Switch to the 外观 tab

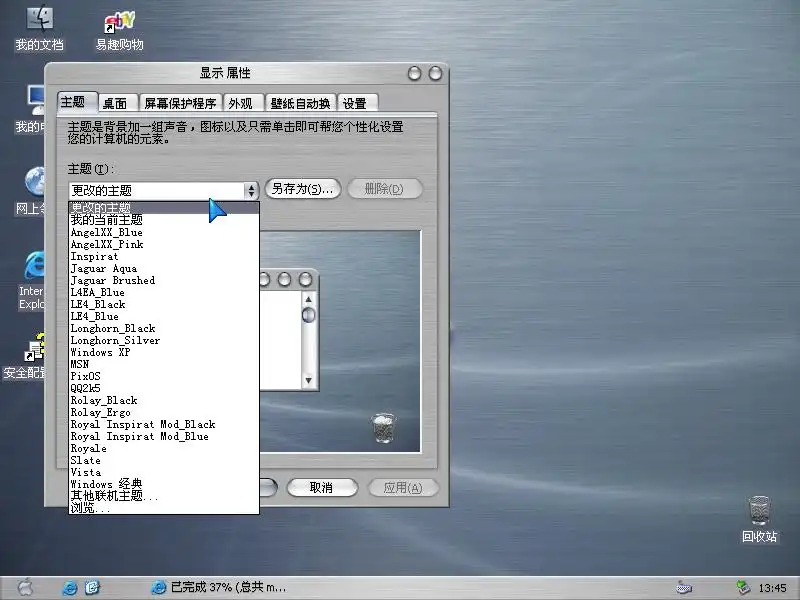tap(243, 104)
